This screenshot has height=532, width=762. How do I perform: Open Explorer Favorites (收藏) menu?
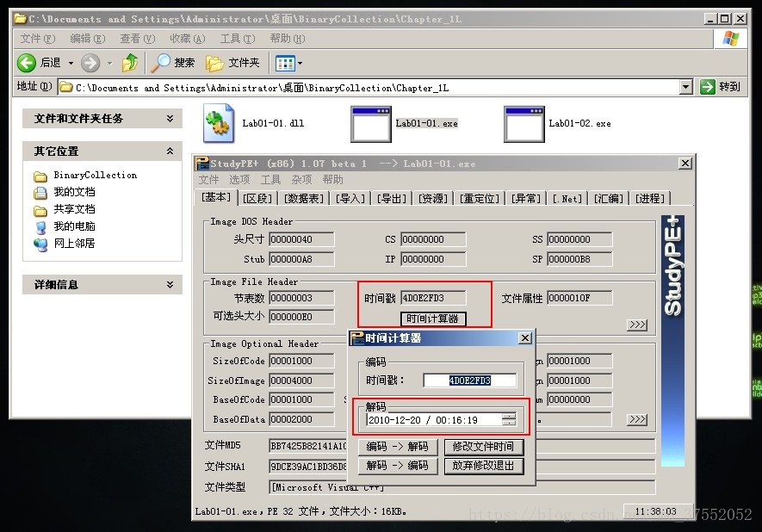[x=187, y=39]
